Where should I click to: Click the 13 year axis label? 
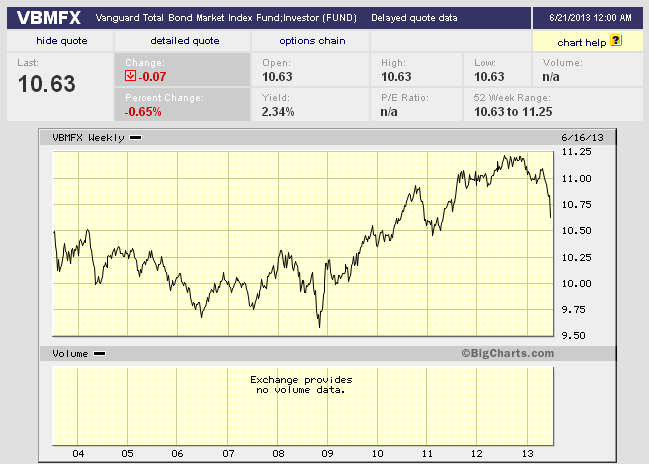527,454
